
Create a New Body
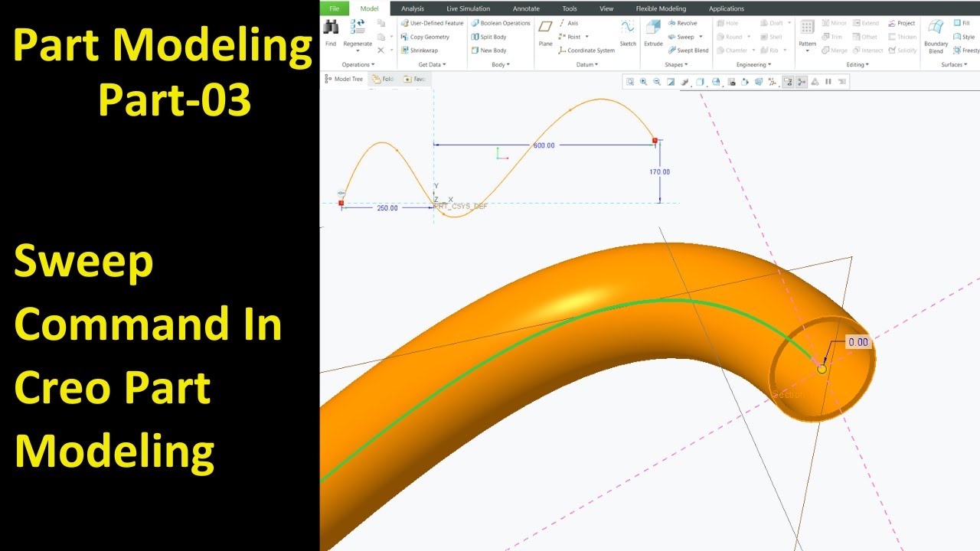tap(488, 51)
